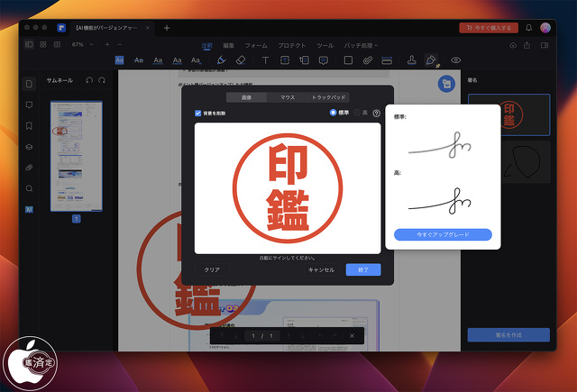Select the マウス tab in signature dialog
The image size is (577, 392).
(x=288, y=97)
